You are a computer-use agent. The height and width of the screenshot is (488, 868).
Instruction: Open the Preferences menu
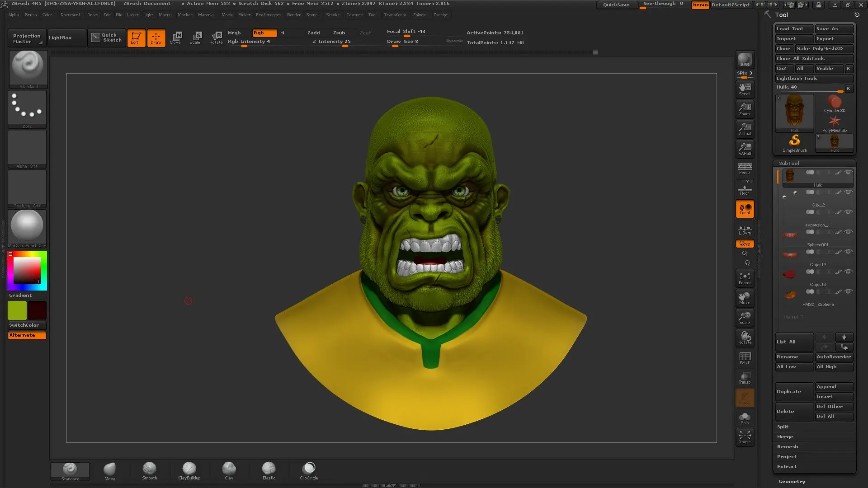[269, 15]
